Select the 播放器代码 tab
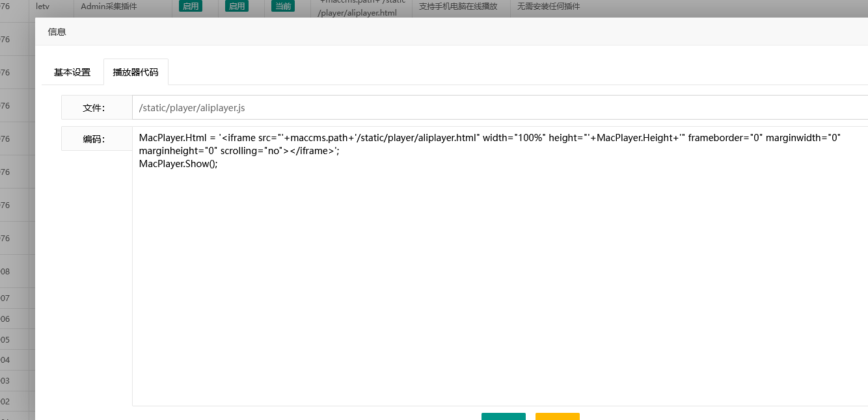 [x=135, y=72]
